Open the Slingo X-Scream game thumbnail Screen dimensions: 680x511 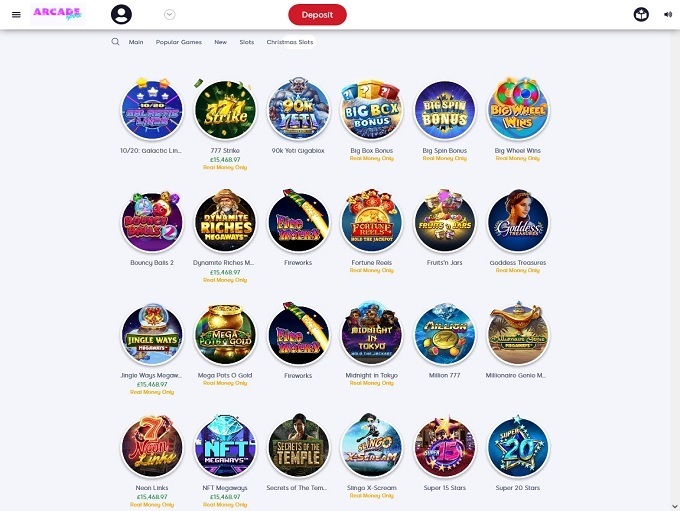pyautogui.click(x=372, y=447)
